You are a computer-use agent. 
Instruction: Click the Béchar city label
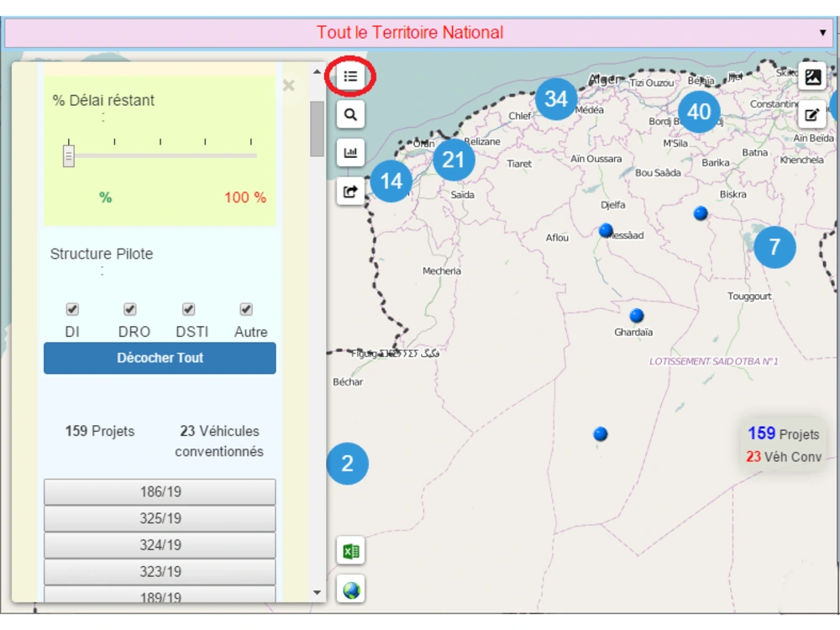pyautogui.click(x=348, y=382)
